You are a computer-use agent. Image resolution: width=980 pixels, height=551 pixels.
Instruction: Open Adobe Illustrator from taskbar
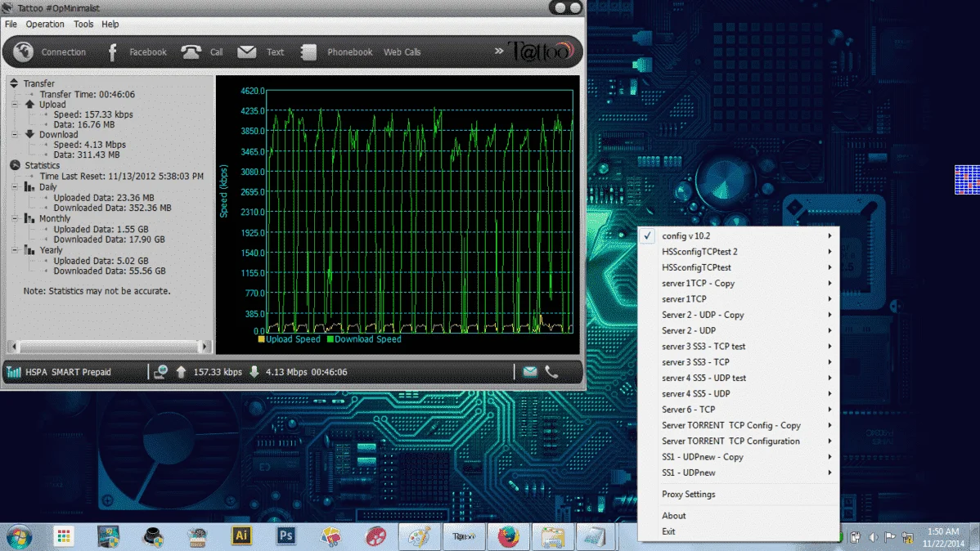tap(242, 536)
